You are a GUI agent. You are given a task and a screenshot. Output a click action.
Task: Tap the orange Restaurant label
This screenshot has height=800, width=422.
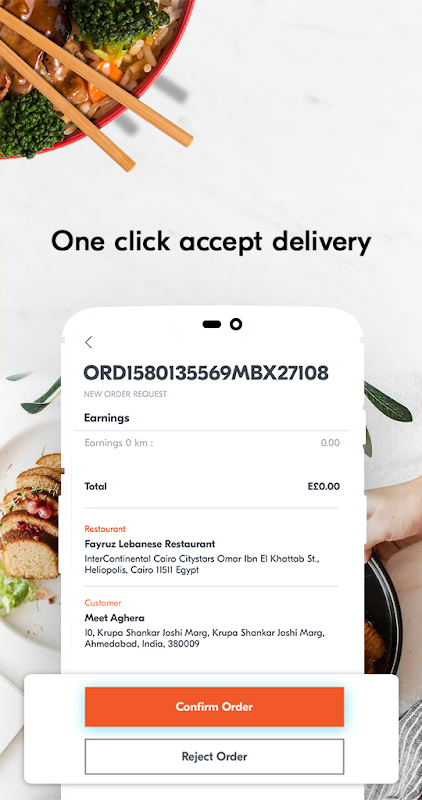(105, 529)
